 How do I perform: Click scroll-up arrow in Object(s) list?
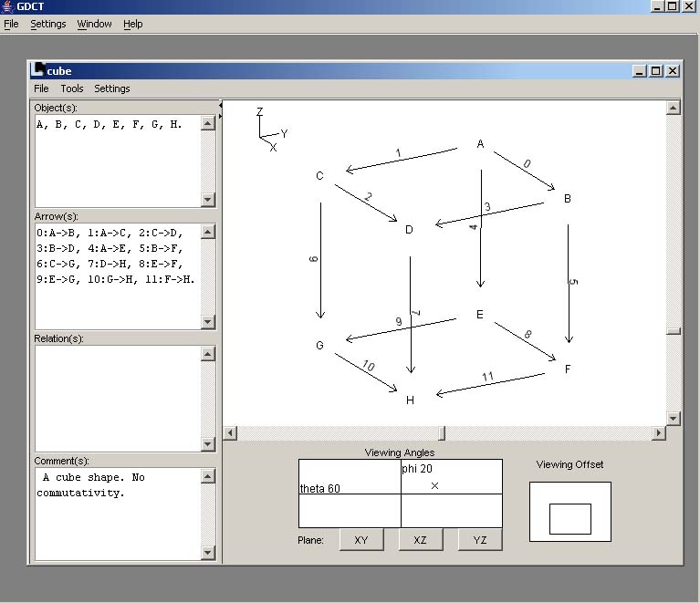click(x=208, y=122)
